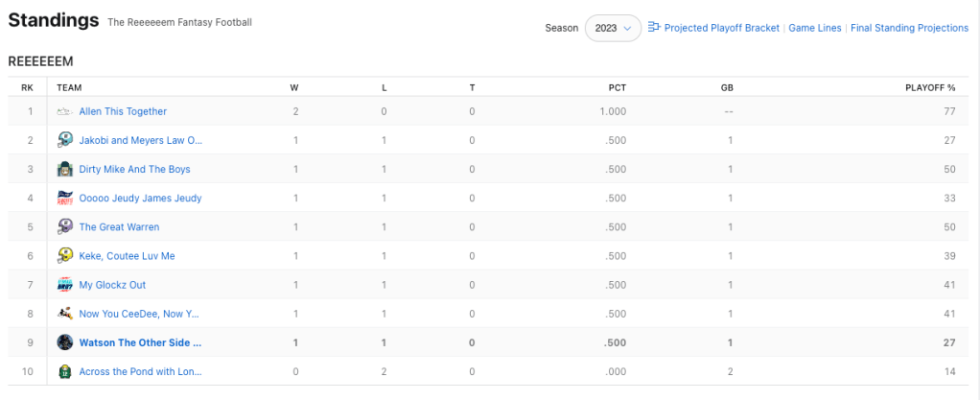This screenshot has height=400, width=980.
Task: Open Allen This Together team page
Action: click(123, 111)
